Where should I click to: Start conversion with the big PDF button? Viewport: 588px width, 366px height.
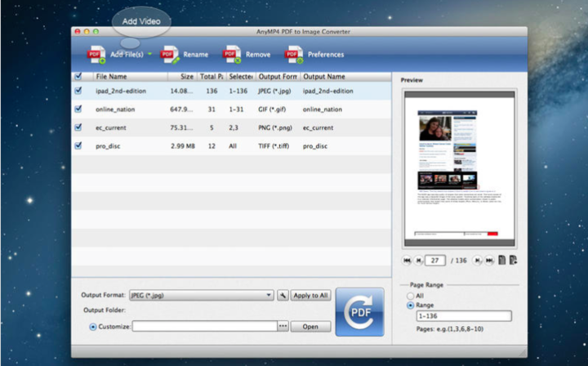coord(359,311)
